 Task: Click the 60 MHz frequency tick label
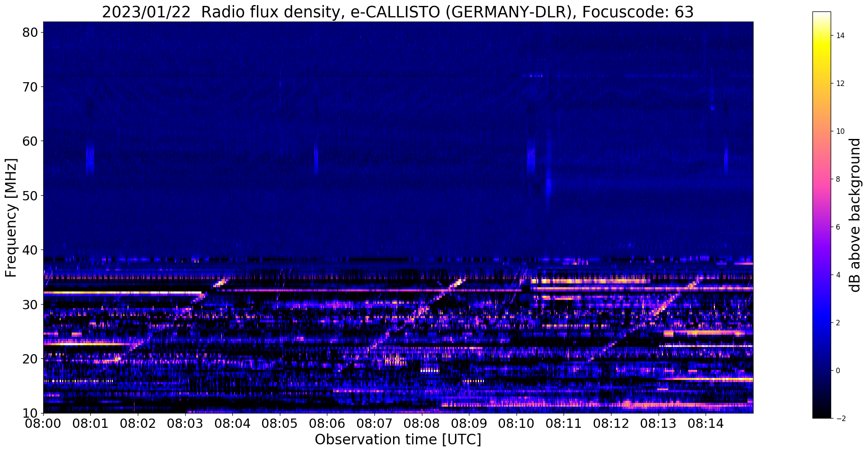[30, 141]
